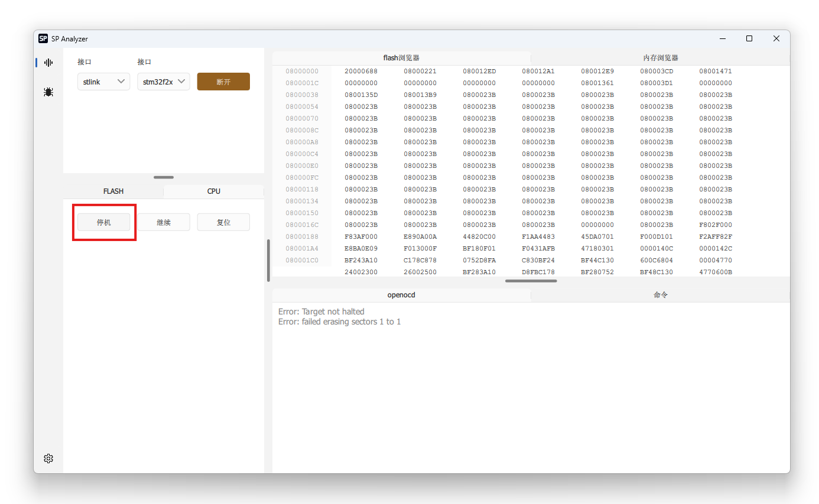Switch to the CPU tab
Viewport: 819px width, 504px height.
coord(214,191)
